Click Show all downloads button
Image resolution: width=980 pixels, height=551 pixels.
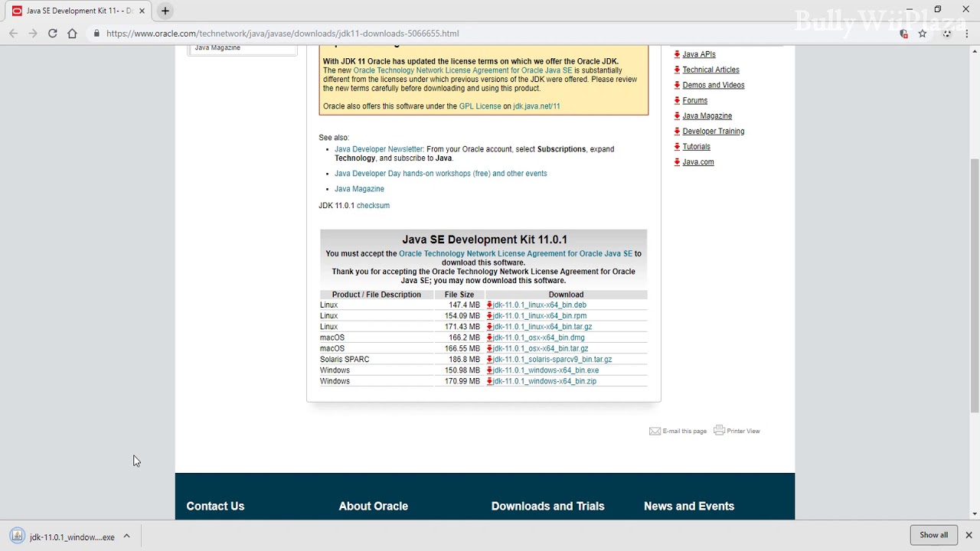point(933,535)
